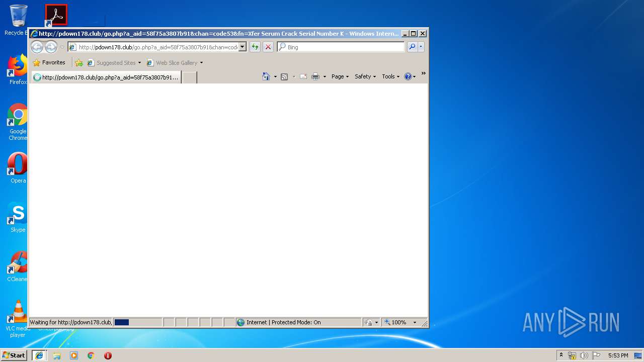Viewport: 644px width, 362px height.
Task: Click the Help question mark icon
Action: tap(408, 76)
